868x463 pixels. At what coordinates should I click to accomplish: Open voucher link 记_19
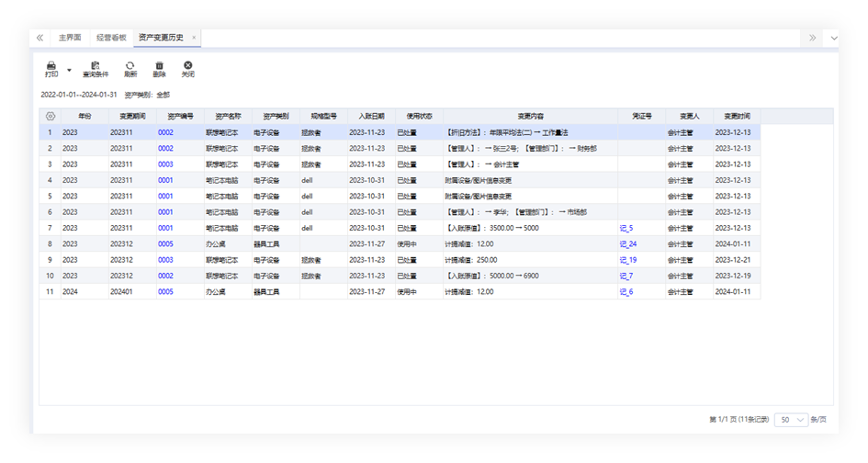(x=627, y=260)
